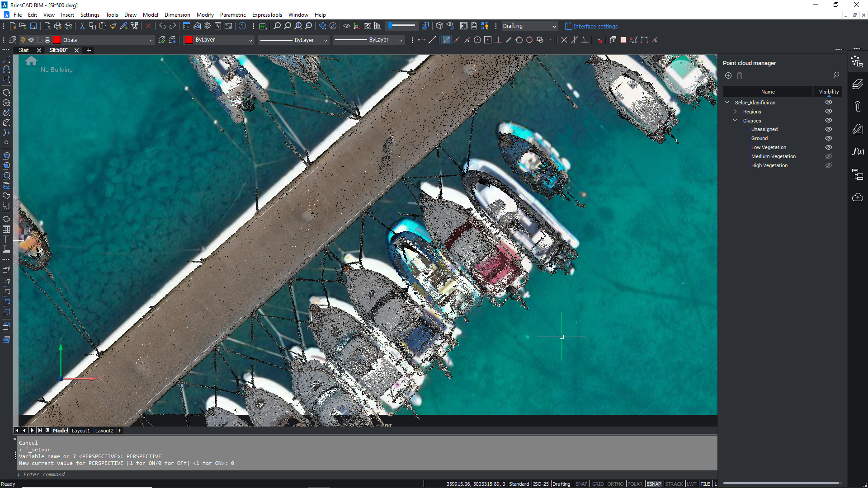Image resolution: width=868 pixels, height=488 pixels.
Task: Hide the Ground class
Action: click(829, 138)
